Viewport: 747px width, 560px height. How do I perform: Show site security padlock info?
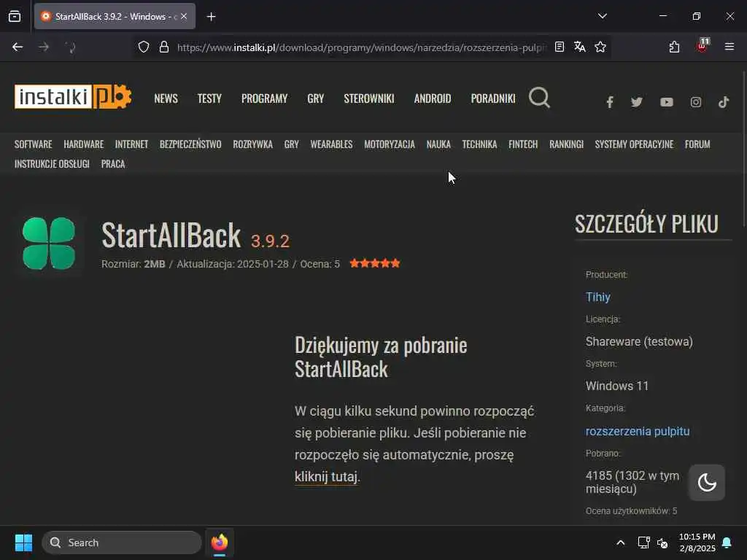click(x=164, y=47)
